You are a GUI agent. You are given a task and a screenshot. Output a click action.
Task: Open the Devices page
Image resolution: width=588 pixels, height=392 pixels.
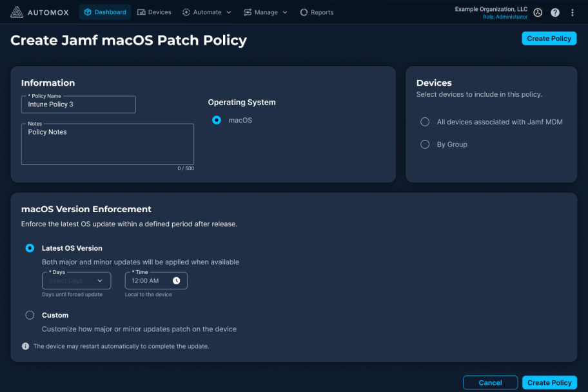pos(154,12)
